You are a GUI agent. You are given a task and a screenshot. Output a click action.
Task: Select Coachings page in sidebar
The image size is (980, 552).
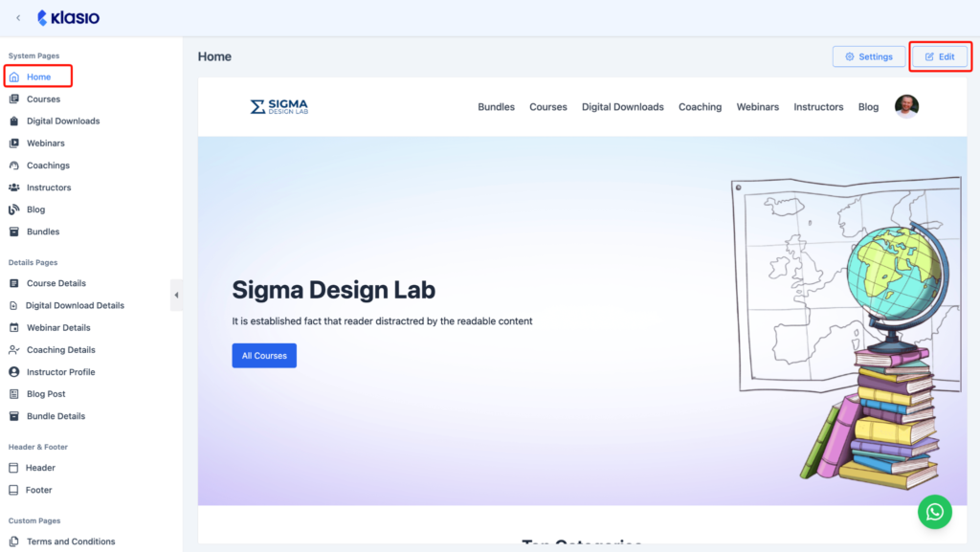[48, 166]
